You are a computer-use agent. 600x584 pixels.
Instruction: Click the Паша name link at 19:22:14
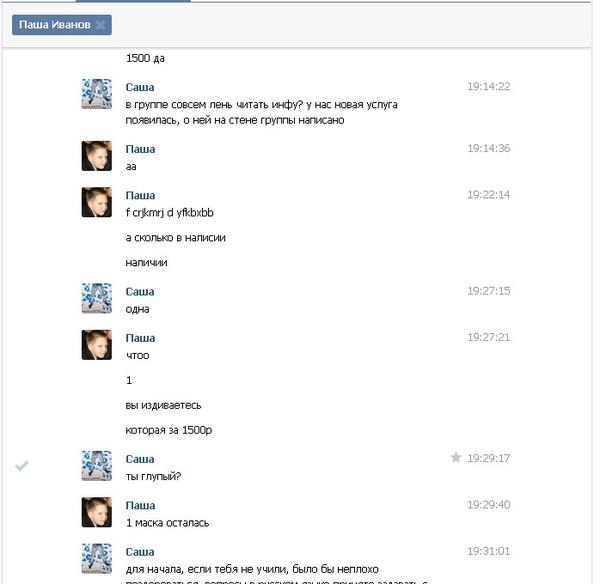(x=140, y=195)
